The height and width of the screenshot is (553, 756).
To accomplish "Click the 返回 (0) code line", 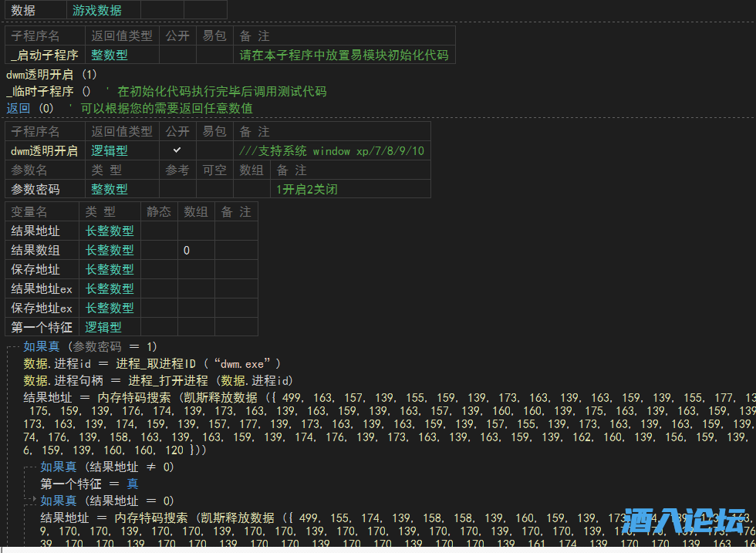I will pos(30,109).
